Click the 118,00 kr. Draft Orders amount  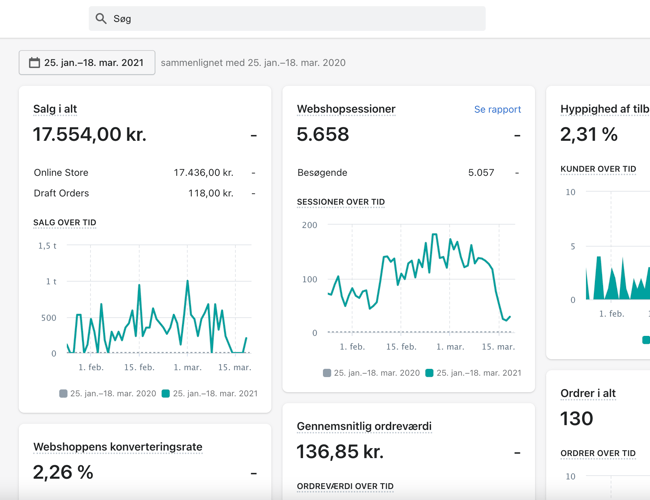pos(211,193)
